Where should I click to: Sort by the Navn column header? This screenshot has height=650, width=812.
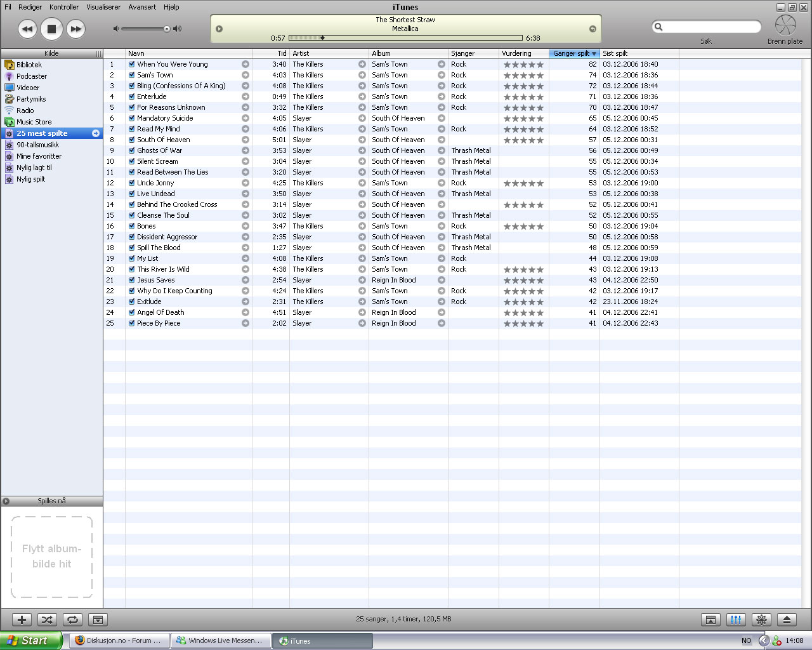tap(188, 53)
